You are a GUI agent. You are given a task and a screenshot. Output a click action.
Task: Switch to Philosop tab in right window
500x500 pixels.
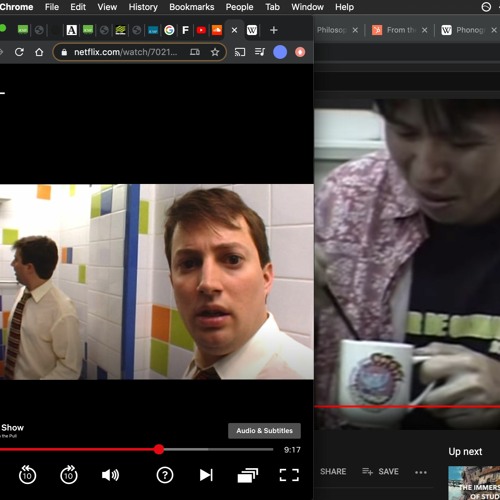tap(331, 30)
